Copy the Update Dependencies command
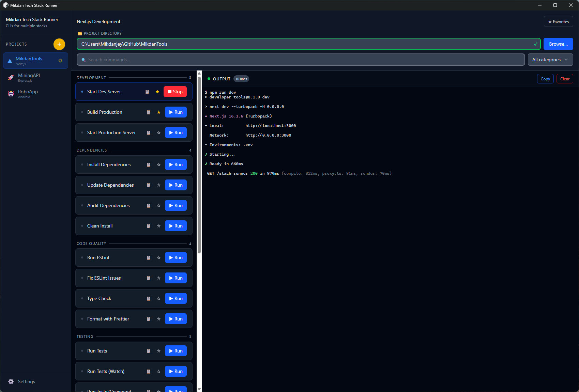The width and height of the screenshot is (579, 392). coord(149,185)
